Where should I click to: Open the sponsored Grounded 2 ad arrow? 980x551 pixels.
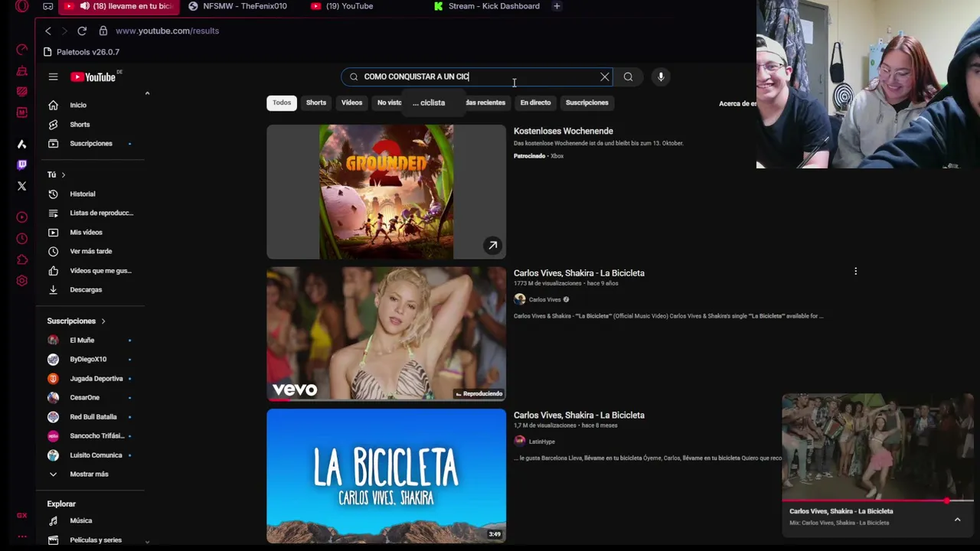tap(493, 245)
